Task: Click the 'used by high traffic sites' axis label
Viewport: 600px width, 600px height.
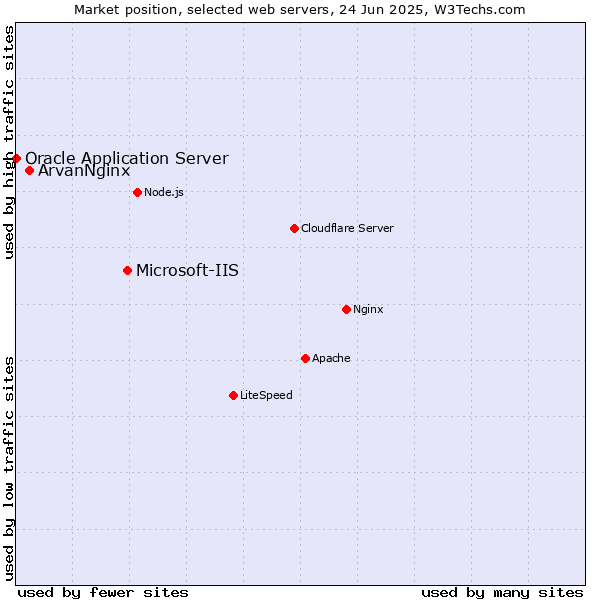Action: pos(9,142)
